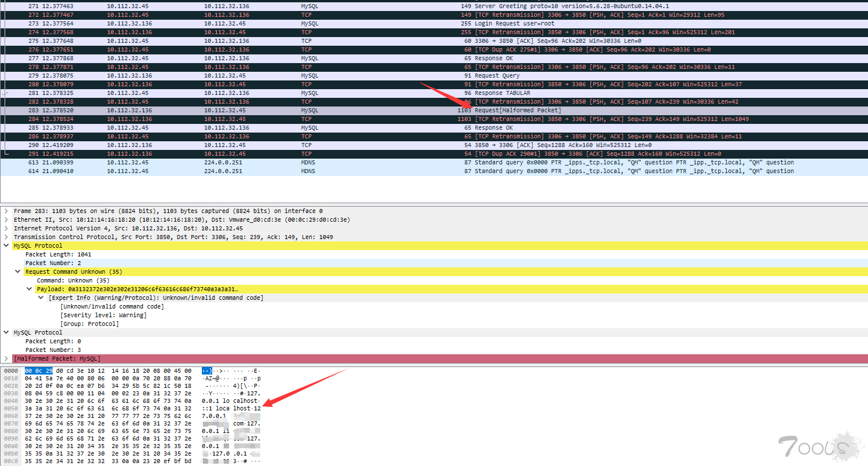Select packet 613 MDNS query row

pos(434,162)
